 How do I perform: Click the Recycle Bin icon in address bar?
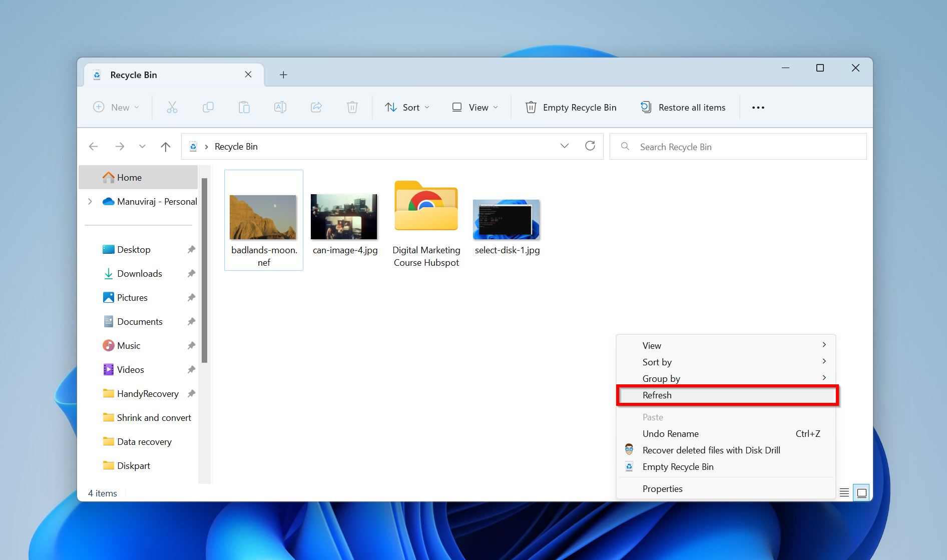(193, 146)
